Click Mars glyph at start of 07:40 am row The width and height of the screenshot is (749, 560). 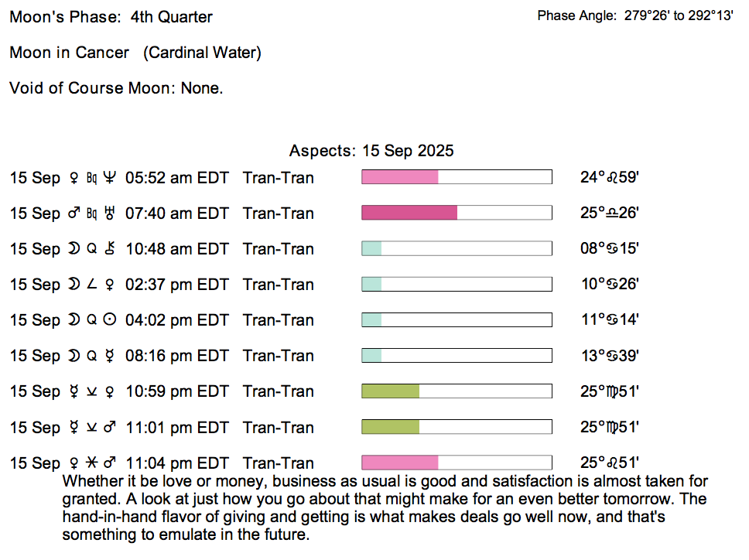(x=74, y=213)
